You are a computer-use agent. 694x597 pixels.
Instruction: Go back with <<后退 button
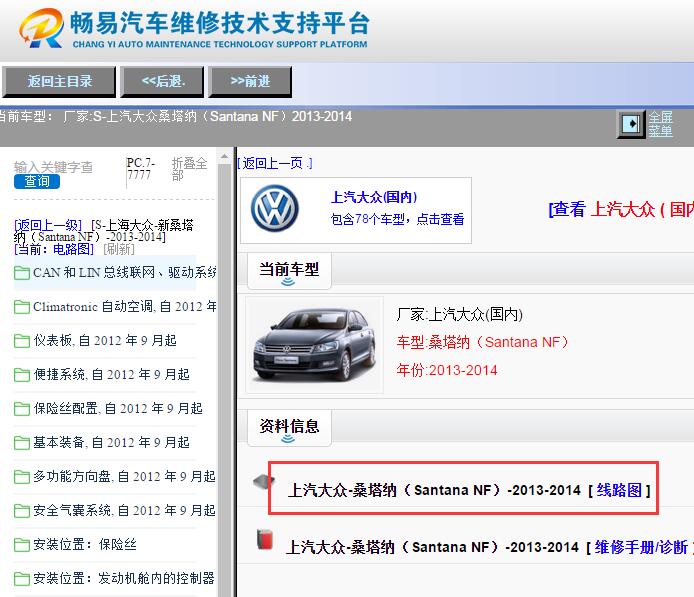162,82
